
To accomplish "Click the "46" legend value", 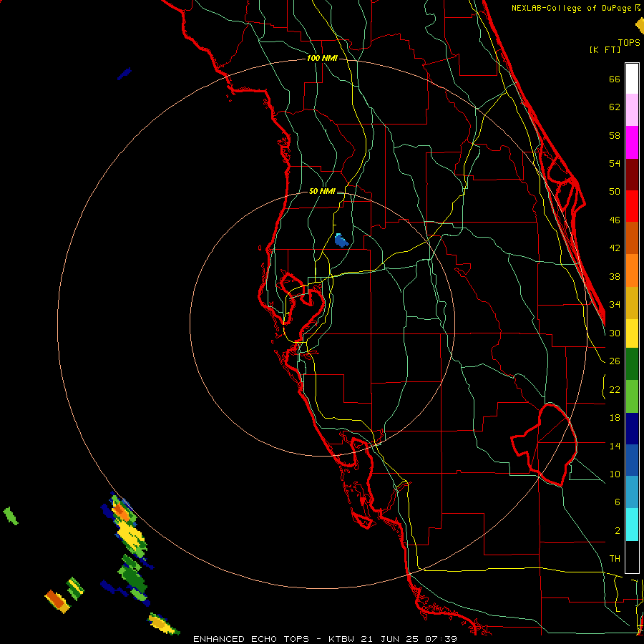I will 615,220.
